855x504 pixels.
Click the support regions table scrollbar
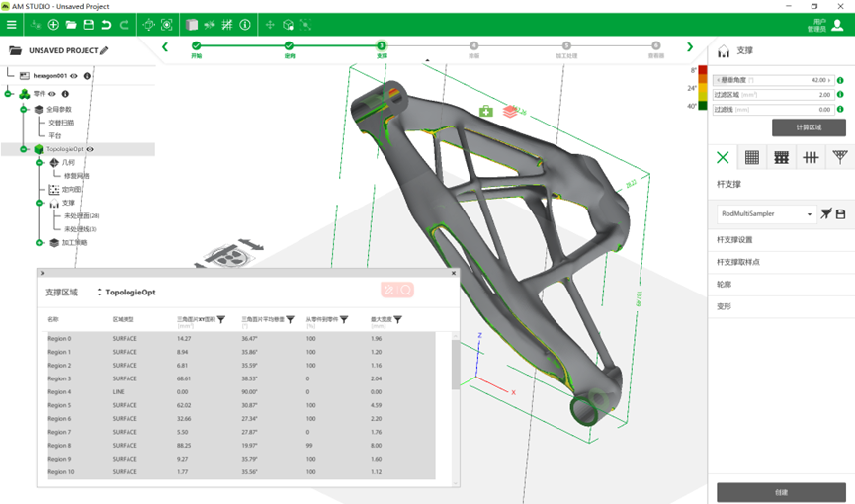click(456, 365)
